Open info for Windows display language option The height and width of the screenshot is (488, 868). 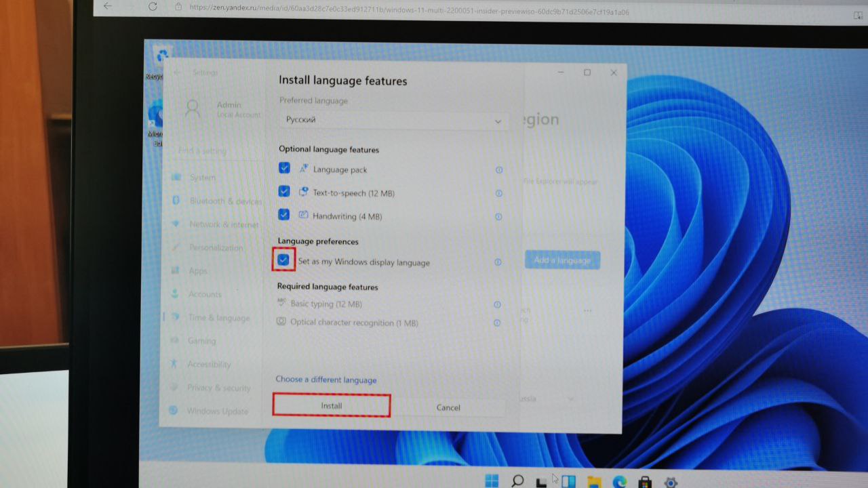point(498,262)
